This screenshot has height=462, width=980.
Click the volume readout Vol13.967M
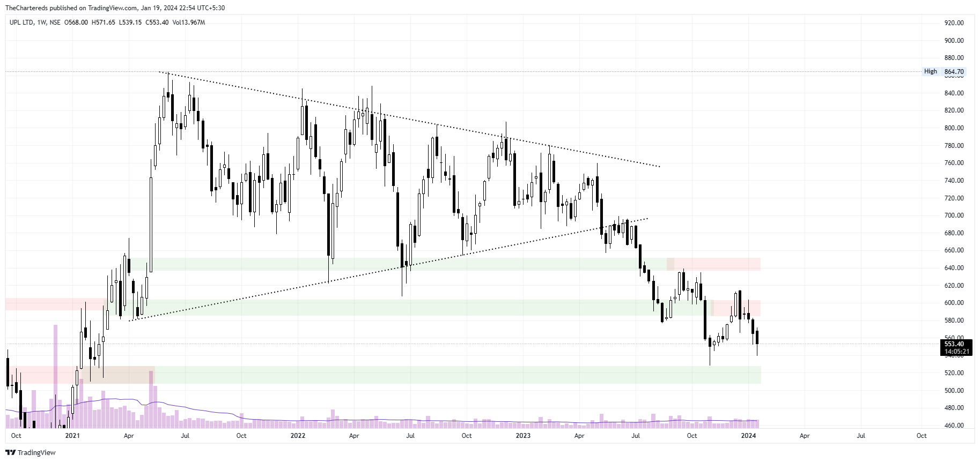(x=189, y=23)
